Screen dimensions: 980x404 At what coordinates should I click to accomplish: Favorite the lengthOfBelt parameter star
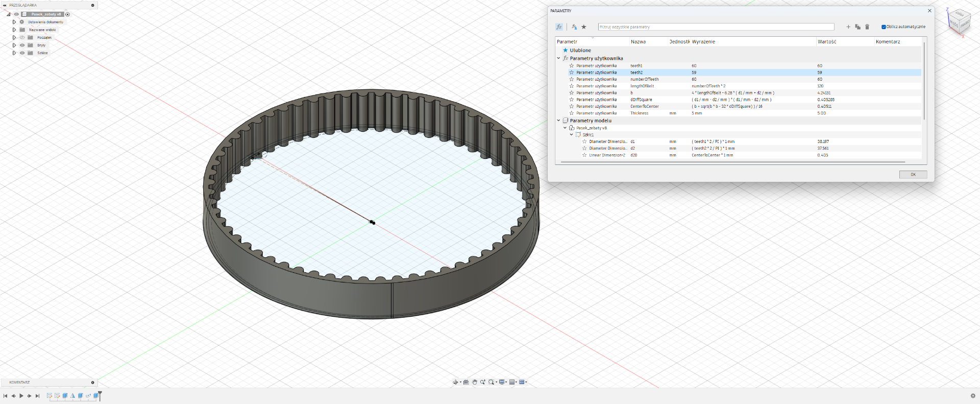[572, 86]
